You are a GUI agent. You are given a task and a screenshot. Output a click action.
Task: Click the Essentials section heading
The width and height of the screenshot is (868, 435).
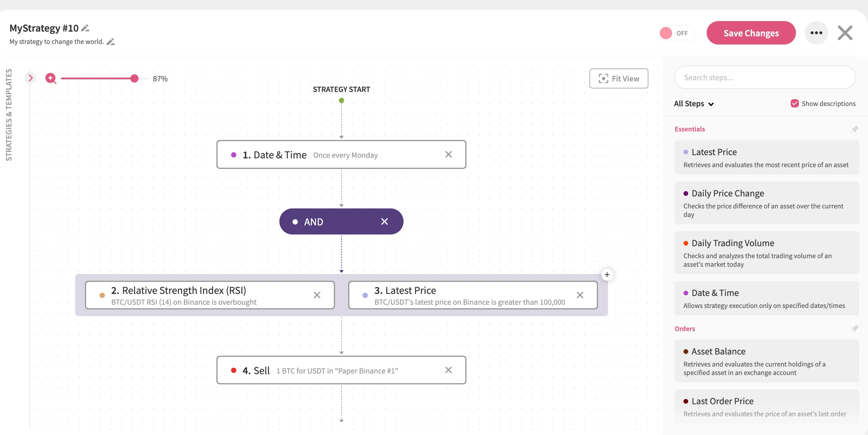click(x=689, y=129)
